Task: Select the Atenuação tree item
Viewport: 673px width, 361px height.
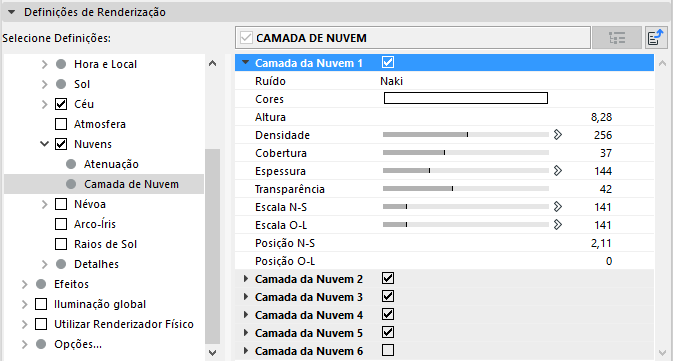Action: pos(111,164)
